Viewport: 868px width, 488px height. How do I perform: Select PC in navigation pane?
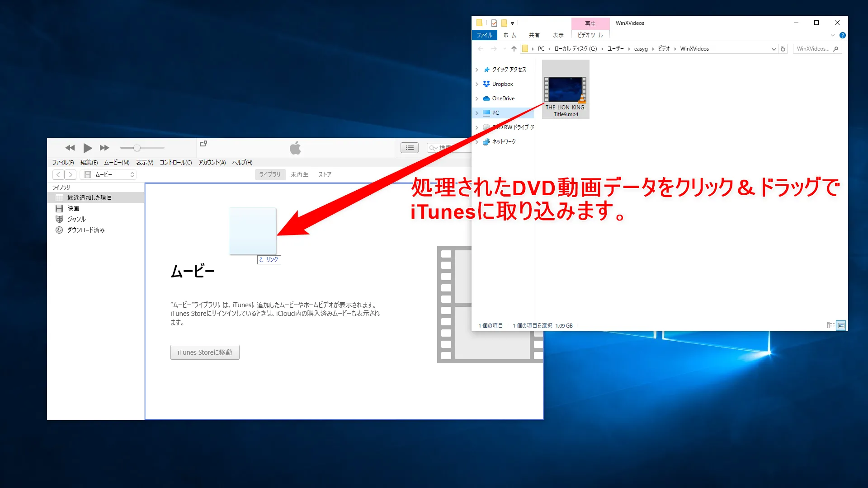click(495, 113)
